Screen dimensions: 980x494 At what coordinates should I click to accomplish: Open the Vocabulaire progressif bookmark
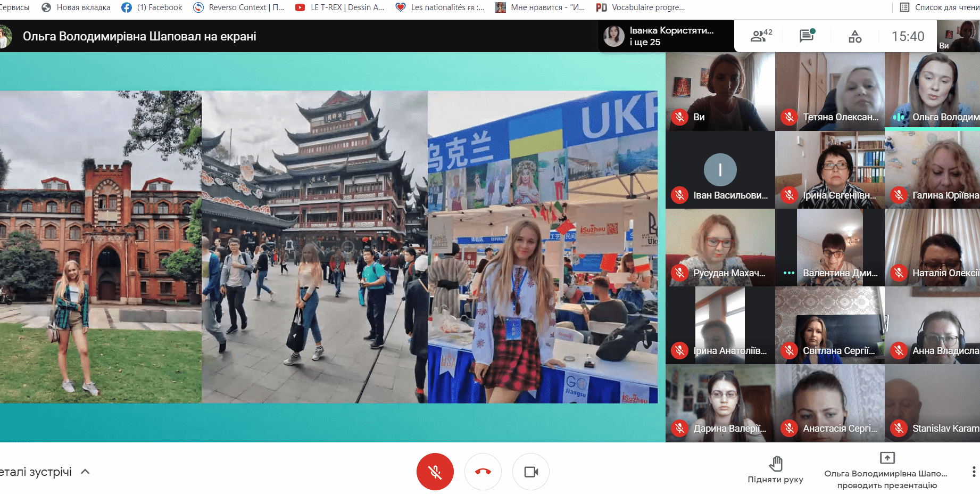[x=641, y=7]
